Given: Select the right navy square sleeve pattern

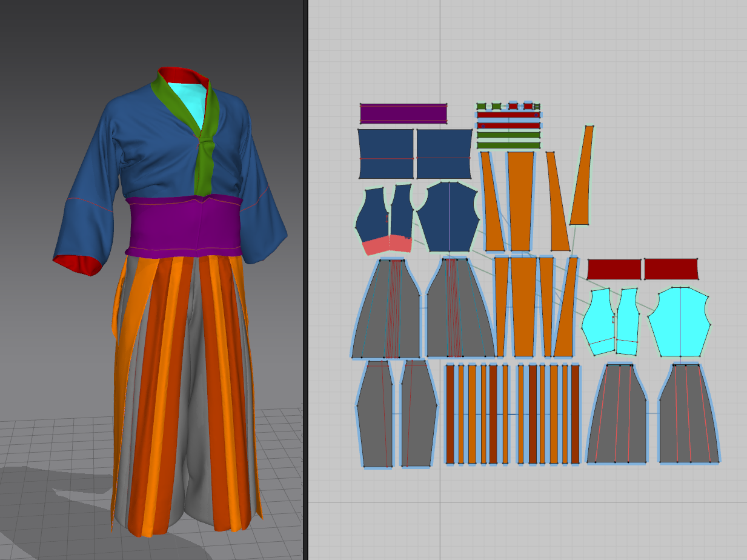Looking at the screenshot, I should coord(444,153).
